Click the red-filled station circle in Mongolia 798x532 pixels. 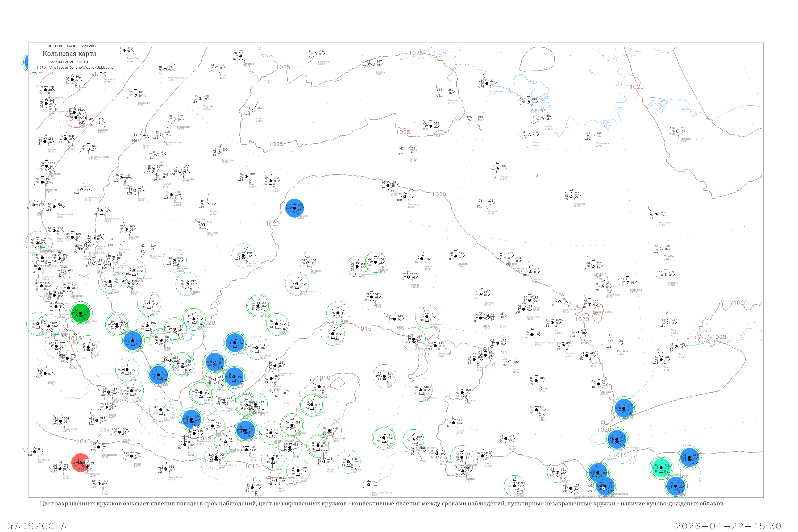(81, 463)
